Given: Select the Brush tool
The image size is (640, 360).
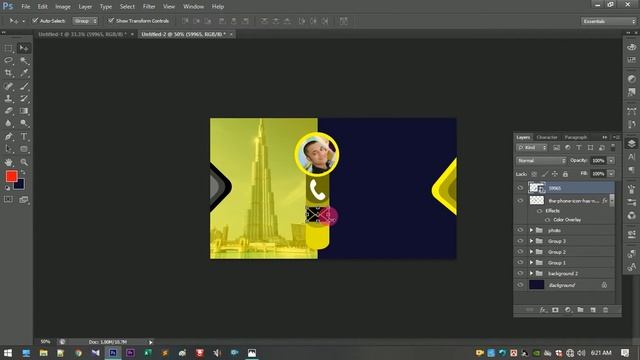Looking at the screenshot, I should 24,86.
